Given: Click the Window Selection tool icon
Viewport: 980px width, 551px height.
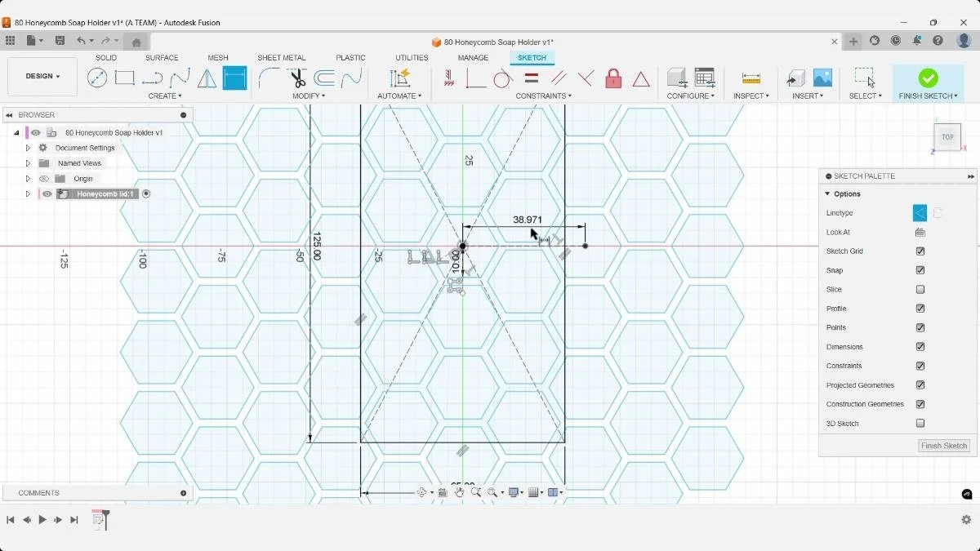Looking at the screenshot, I should (865, 78).
